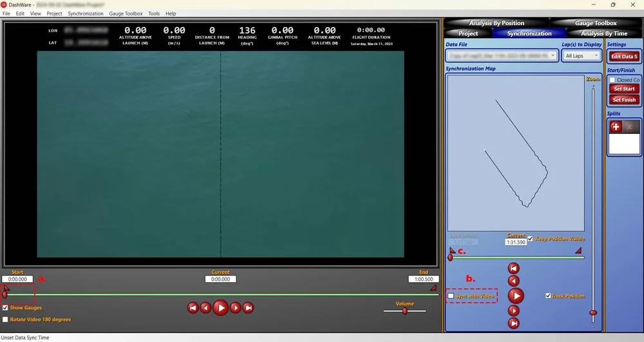Click the DashWare application logo icon
Screen dimensions: 644x342
(4, 5)
